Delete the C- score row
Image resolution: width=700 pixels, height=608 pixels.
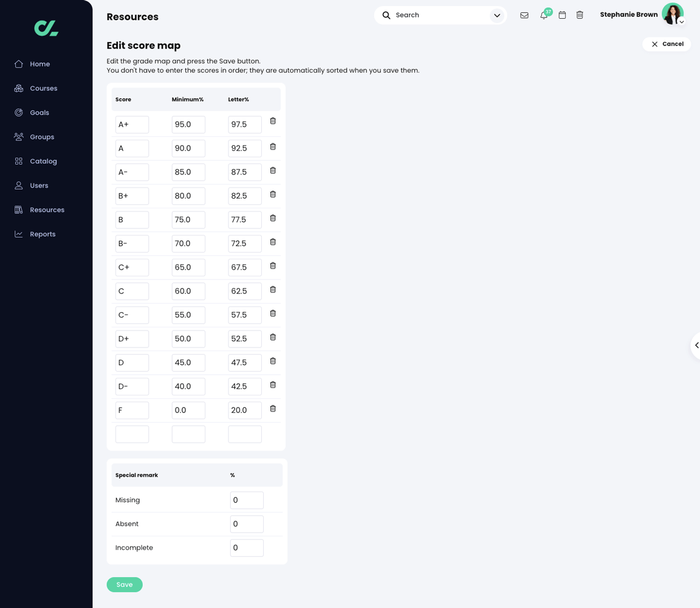(273, 313)
